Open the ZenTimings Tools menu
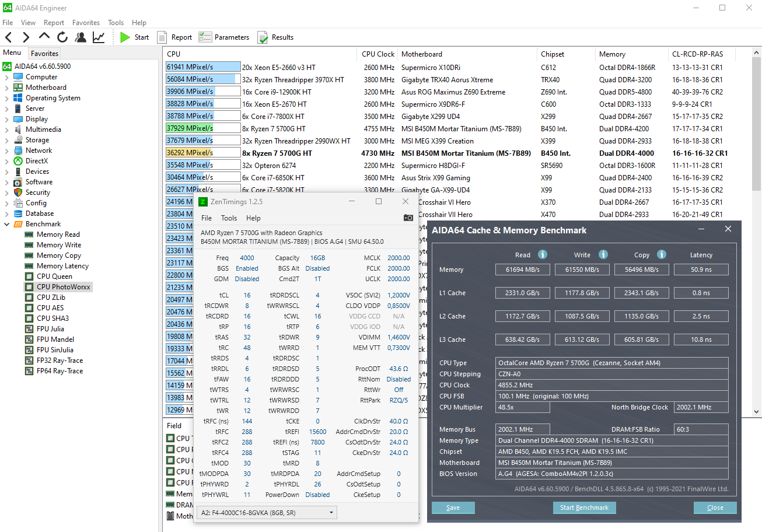This screenshot has height=532, width=762. [229, 218]
